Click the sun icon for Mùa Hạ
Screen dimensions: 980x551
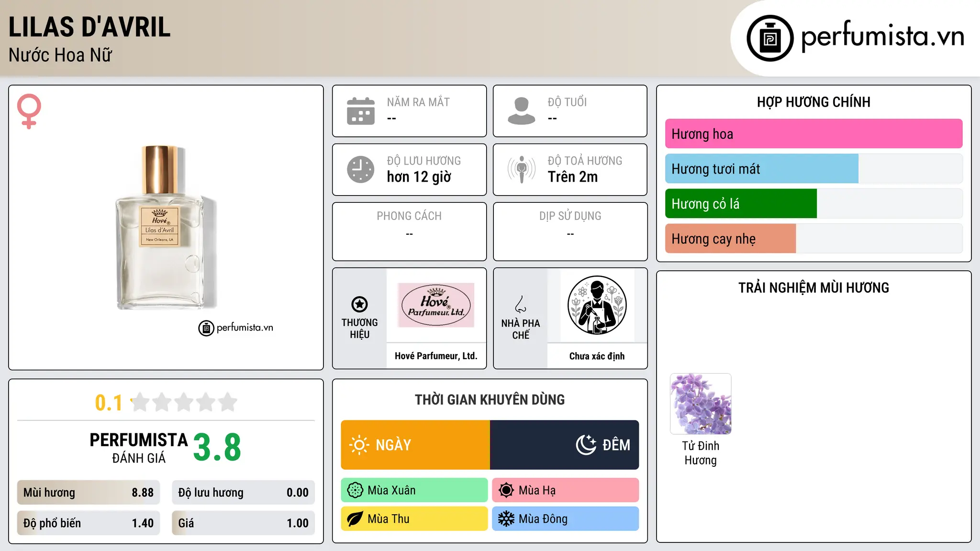coord(506,490)
